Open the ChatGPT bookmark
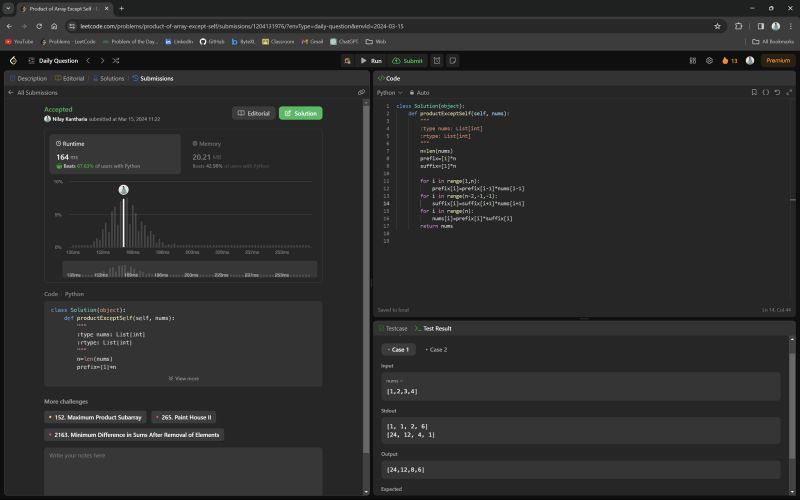800x500 pixels. click(344, 42)
